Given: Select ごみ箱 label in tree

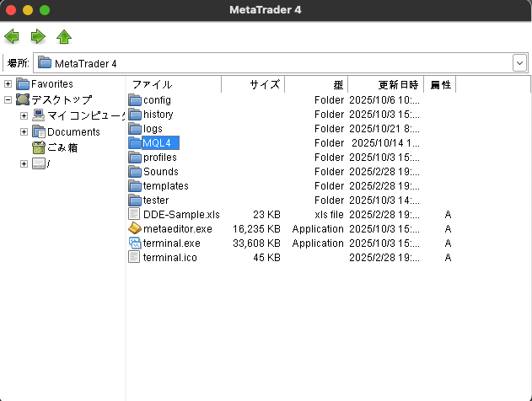Looking at the screenshot, I should coord(62,147).
